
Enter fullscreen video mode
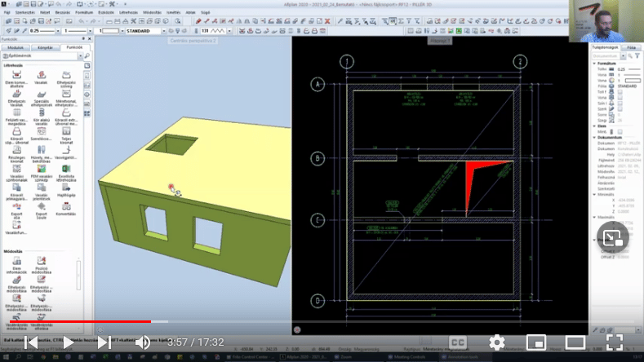pyautogui.click(x=615, y=342)
